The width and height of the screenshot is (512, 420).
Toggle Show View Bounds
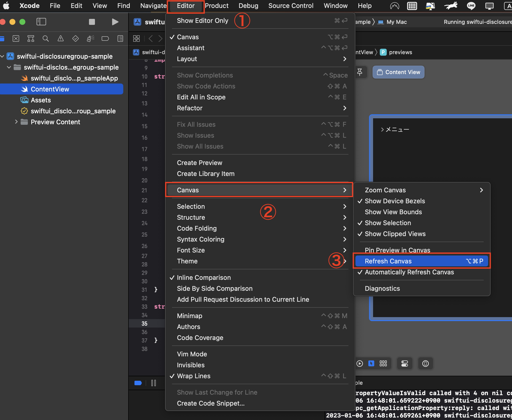pos(422,212)
